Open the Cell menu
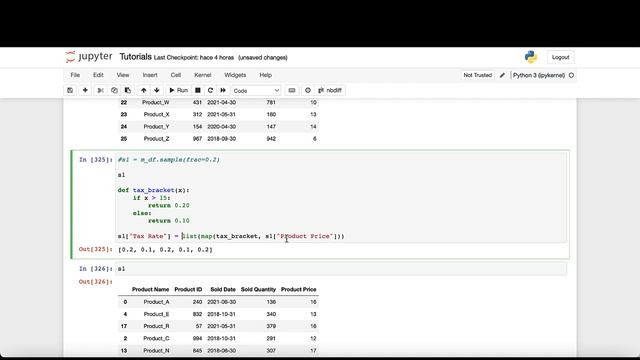This screenshot has width=640, height=360. click(x=176, y=75)
